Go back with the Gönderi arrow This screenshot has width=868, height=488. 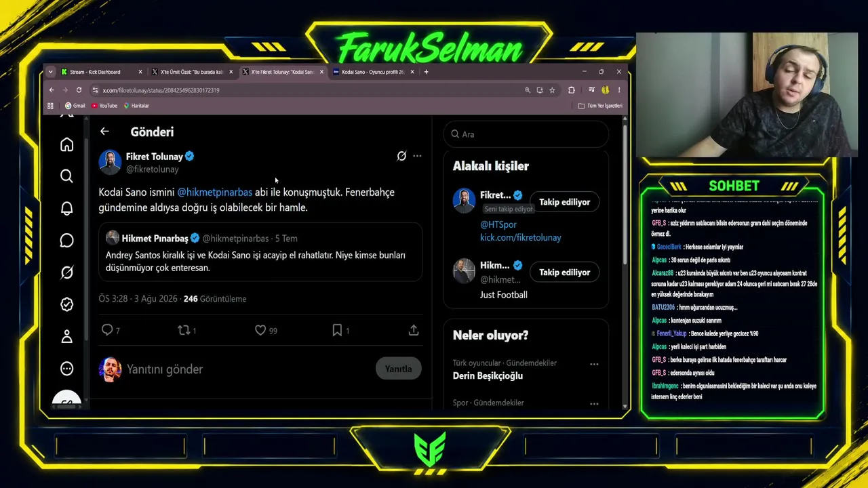pyautogui.click(x=104, y=131)
